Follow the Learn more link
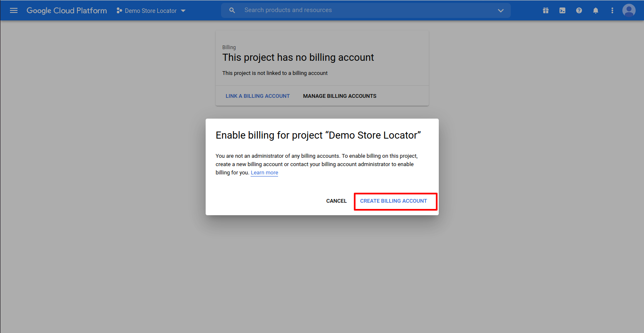The height and width of the screenshot is (333, 644). tap(264, 173)
